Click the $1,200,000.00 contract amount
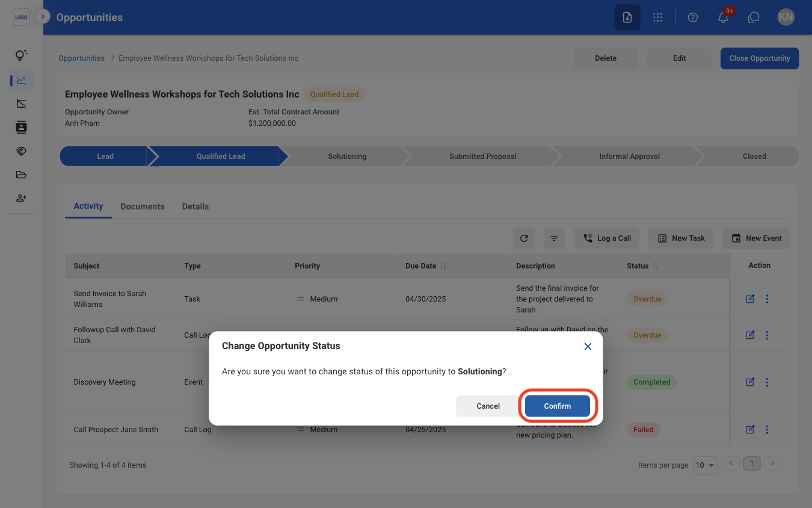The height and width of the screenshot is (508, 812). 272,123
